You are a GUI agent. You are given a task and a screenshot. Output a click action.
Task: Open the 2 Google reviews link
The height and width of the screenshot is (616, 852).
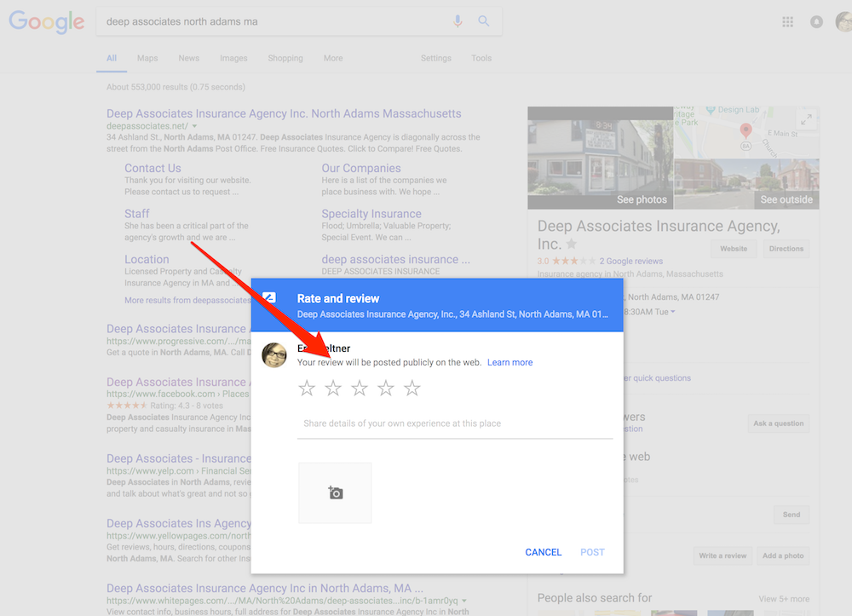point(630,262)
